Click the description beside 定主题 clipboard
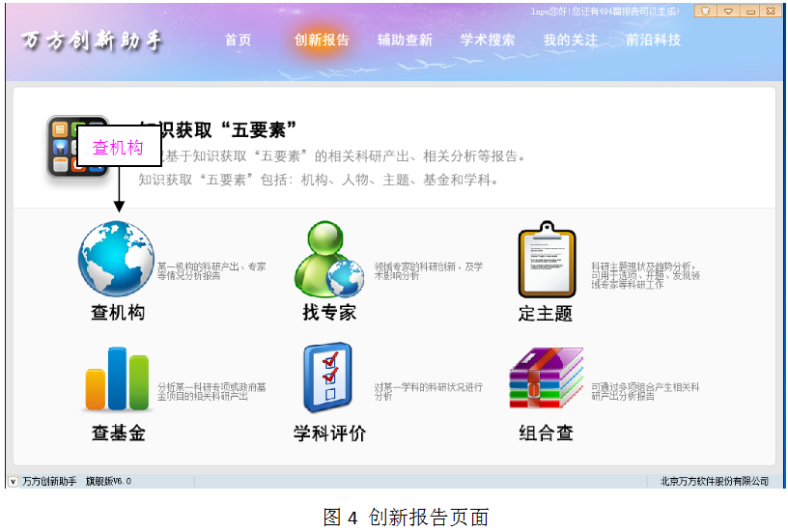The width and height of the screenshot is (788, 532). click(x=645, y=275)
